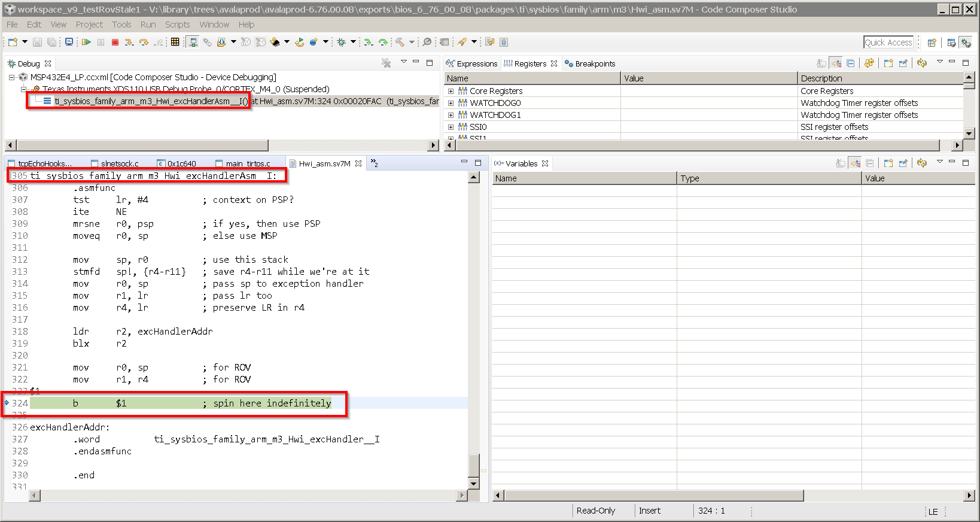Image resolution: width=980 pixels, height=522 pixels.
Task: Terminate the debug session with red stop icon
Action: [115, 42]
